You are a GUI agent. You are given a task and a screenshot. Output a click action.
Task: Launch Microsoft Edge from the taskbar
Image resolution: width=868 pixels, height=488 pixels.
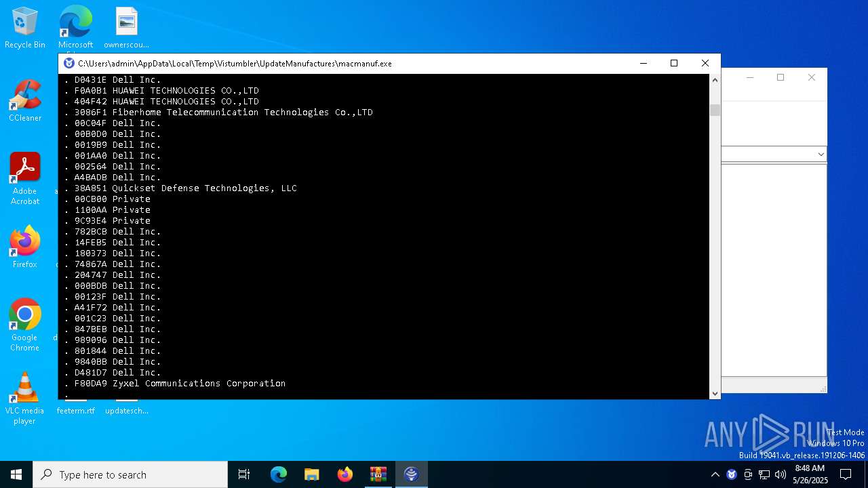[x=279, y=474]
